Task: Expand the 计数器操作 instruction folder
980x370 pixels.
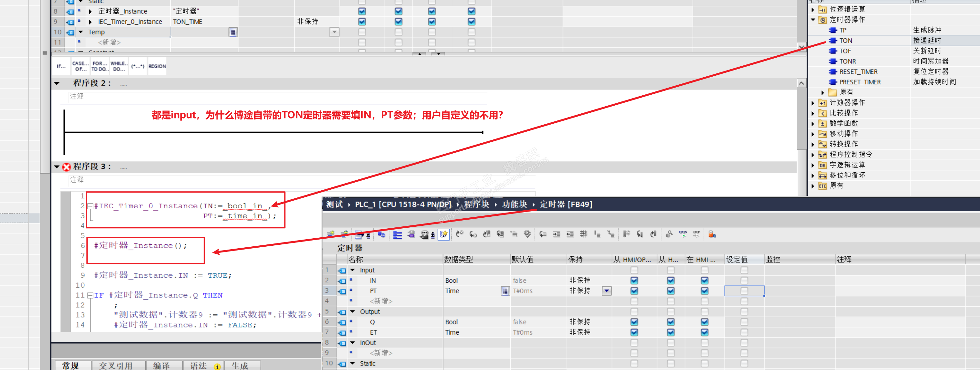Action: tap(813, 103)
